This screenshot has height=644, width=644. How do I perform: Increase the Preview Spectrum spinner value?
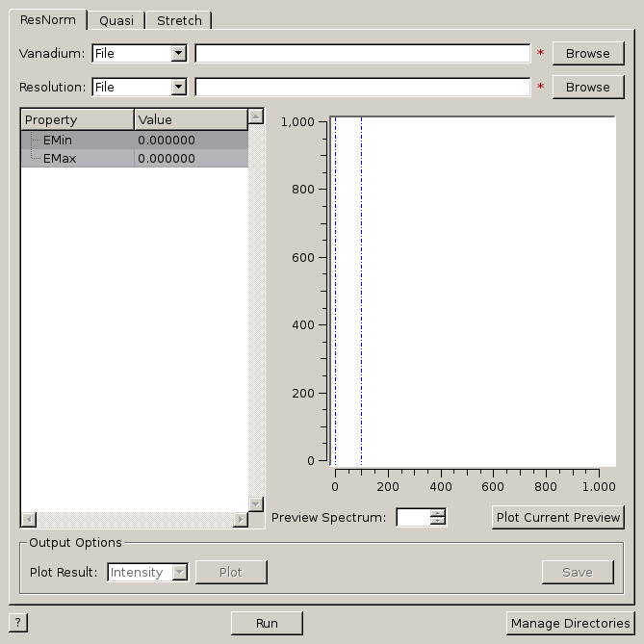point(438,513)
